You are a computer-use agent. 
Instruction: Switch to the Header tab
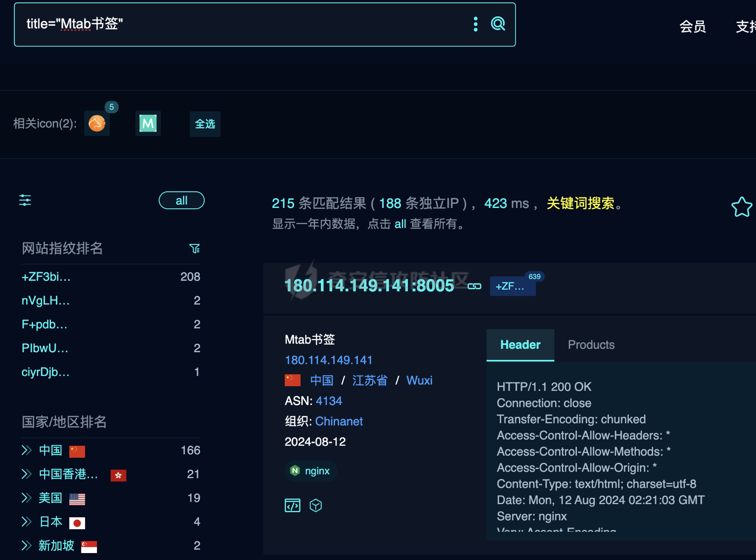[520, 345]
